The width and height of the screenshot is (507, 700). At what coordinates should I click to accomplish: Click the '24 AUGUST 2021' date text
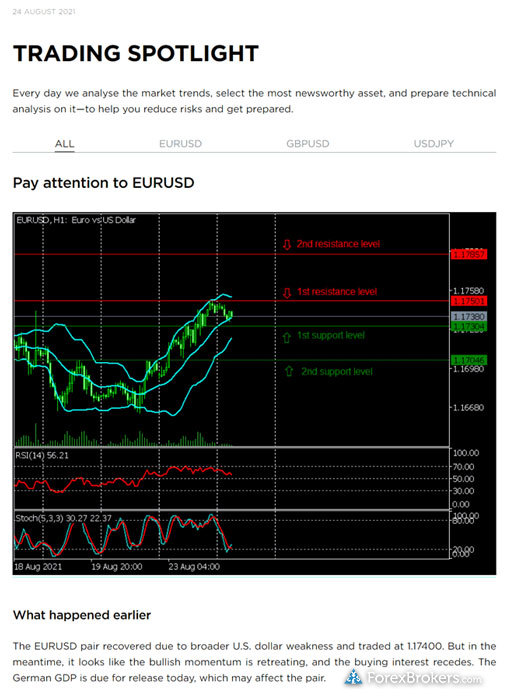pos(44,12)
